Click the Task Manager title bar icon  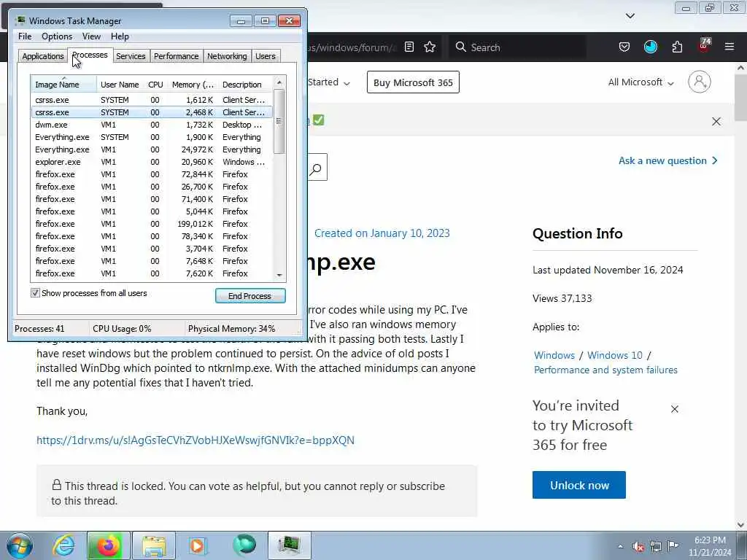[20, 20]
